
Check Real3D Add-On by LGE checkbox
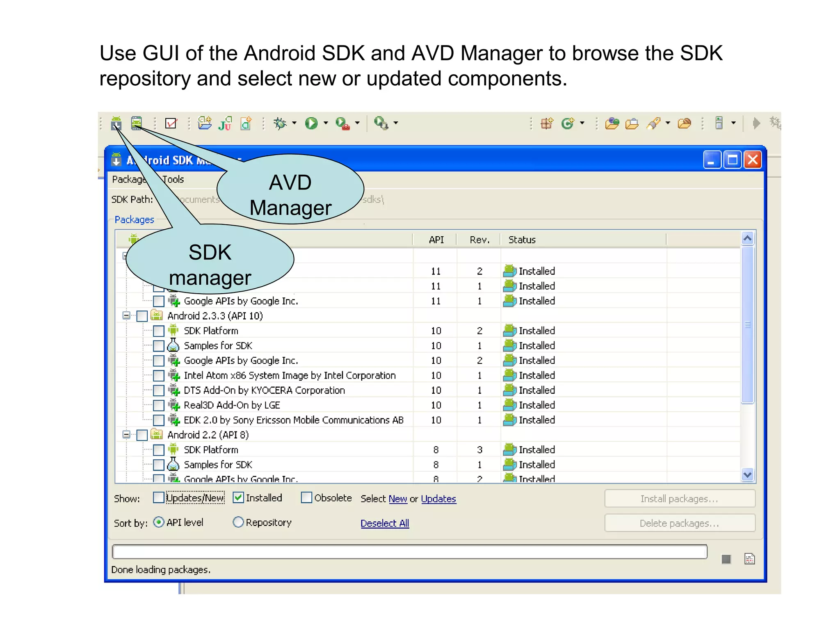(x=159, y=405)
